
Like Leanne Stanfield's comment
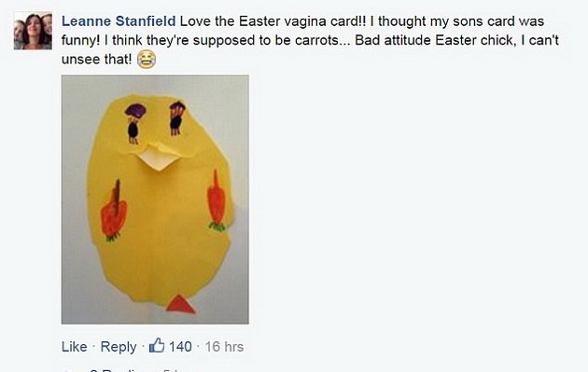(x=75, y=347)
